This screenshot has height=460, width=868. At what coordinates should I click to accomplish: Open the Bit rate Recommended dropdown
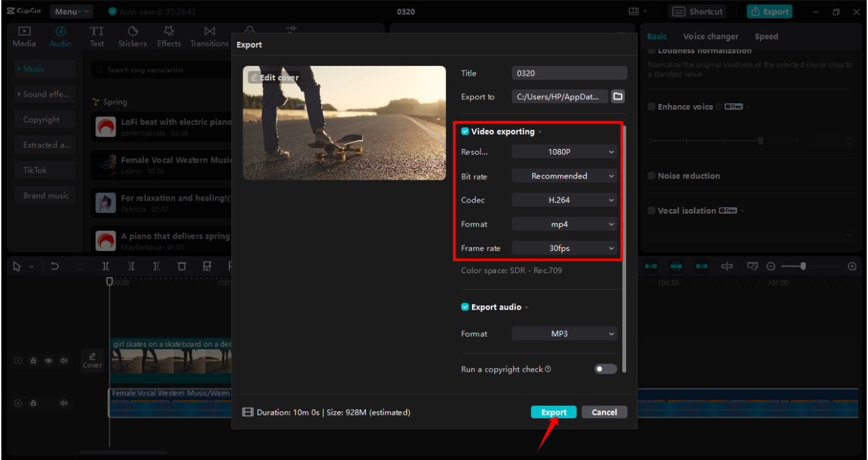coord(564,176)
